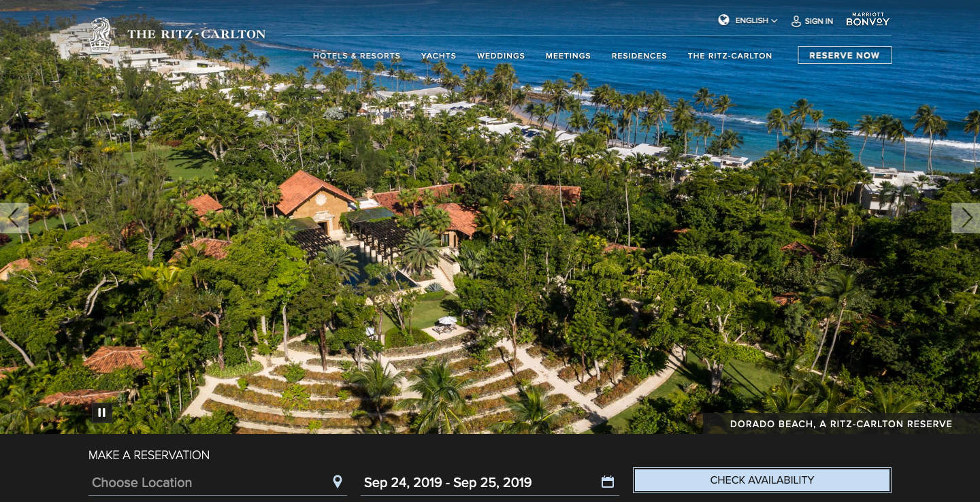This screenshot has width=980, height=502.
Task: Click the map pin location icon
Action: point(338,482)
